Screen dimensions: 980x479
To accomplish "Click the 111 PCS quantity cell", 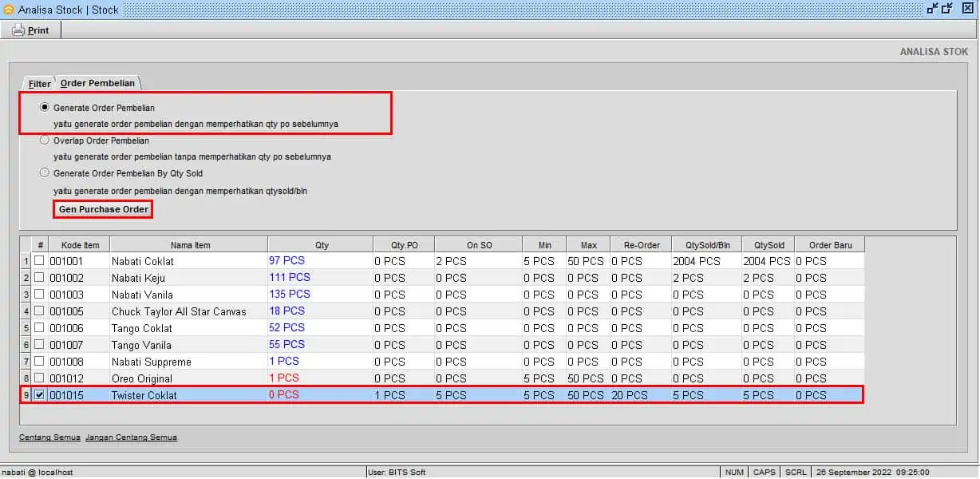I will [x=321, y=278].
